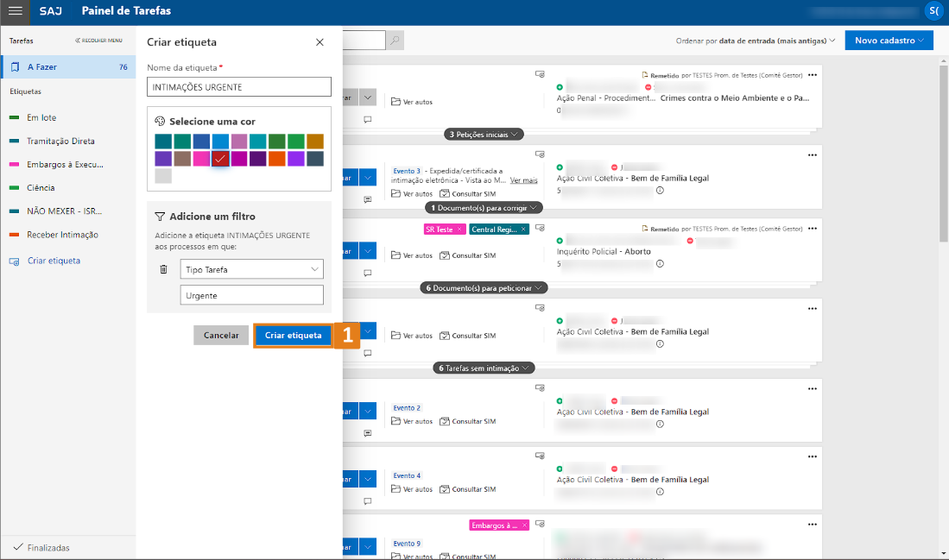Viewport: 949px width, 560px height.
Task: Open the sort order dropdown
Action: pos(756,41)
